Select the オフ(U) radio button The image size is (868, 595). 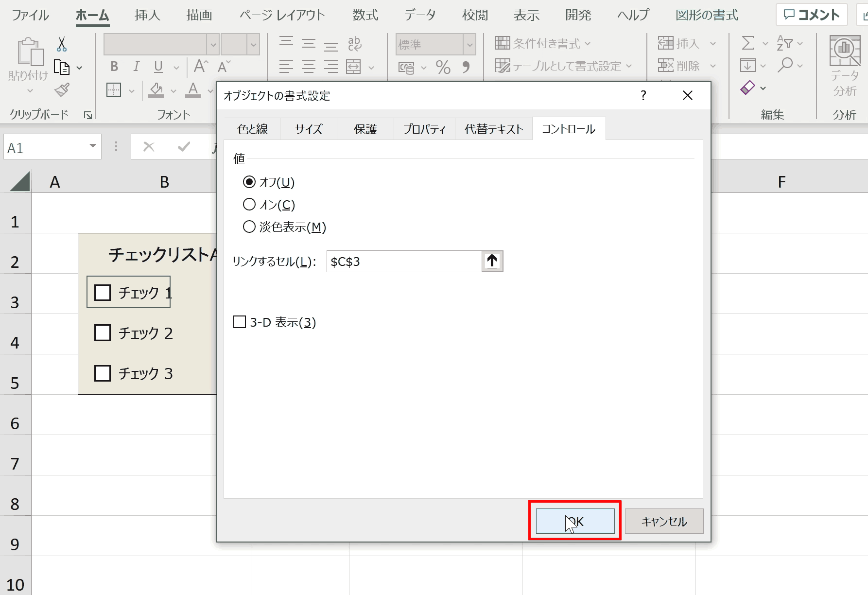point(249,182)
